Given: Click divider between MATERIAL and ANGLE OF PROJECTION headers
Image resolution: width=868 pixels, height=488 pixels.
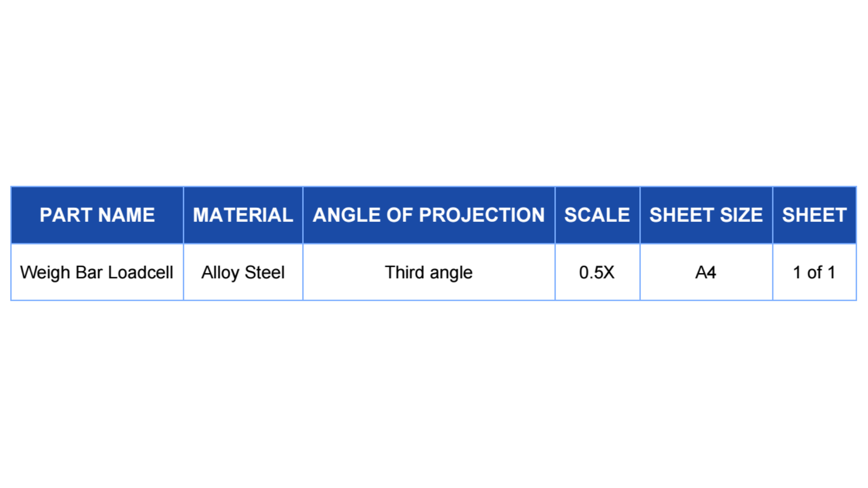Looking at the screenshot, I should 303,215.
